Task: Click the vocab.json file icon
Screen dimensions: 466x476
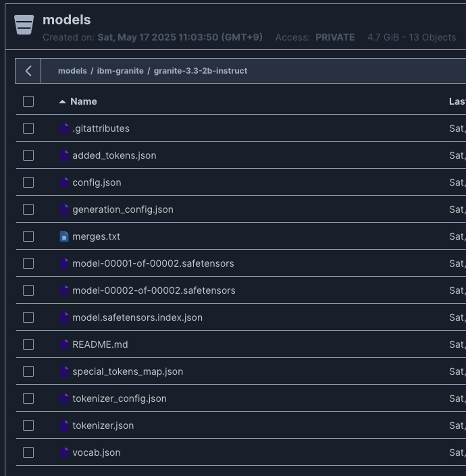Action: 64,452
